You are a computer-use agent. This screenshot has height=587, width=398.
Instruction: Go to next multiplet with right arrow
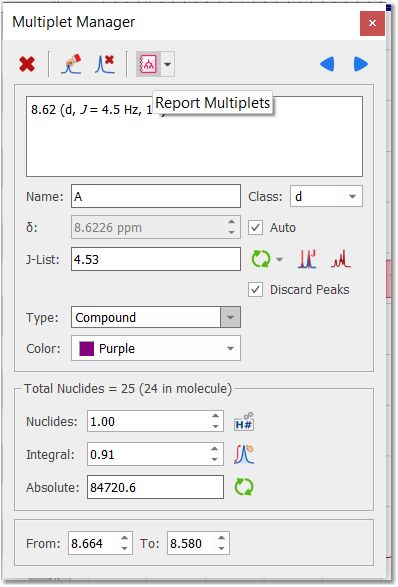tap(361, 64)
